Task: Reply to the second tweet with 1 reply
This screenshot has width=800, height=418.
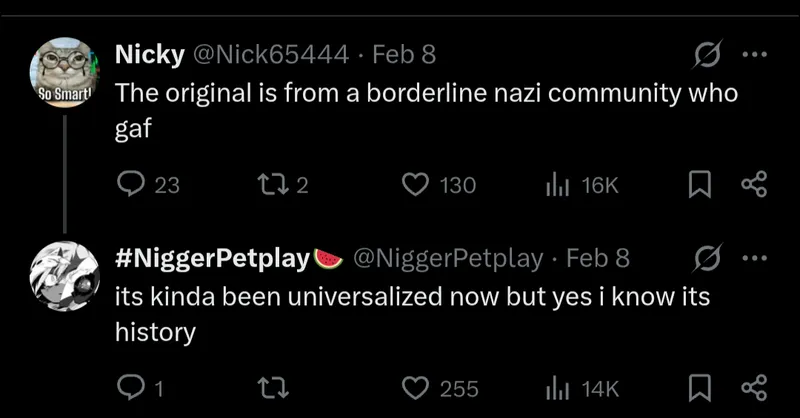Action: 131,388
